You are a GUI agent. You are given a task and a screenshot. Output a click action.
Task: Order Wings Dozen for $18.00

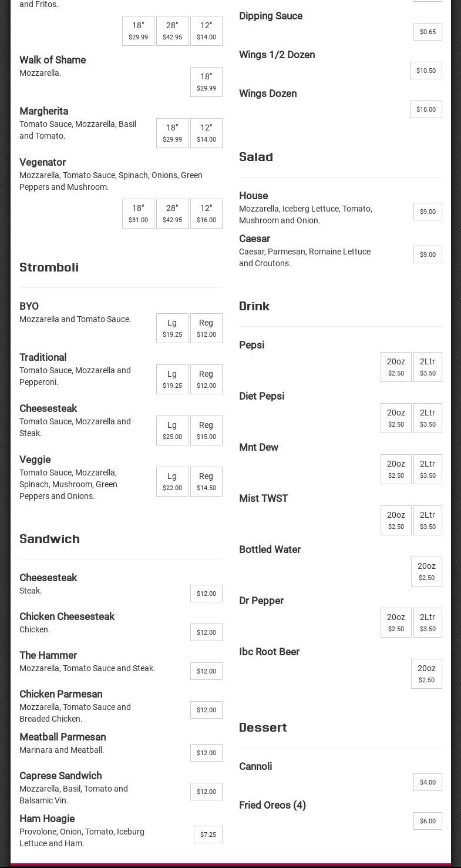tap(426, 109)
